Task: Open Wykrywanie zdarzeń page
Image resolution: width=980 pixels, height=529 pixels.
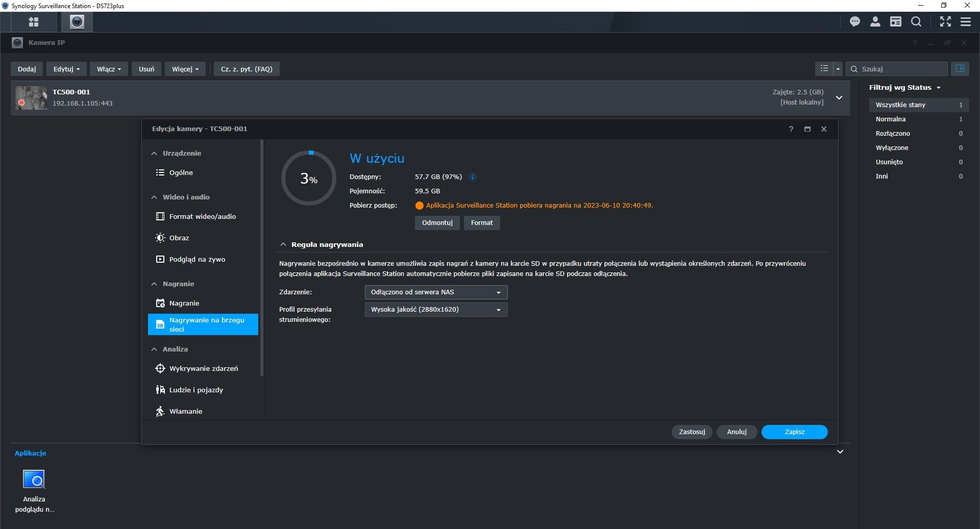Action: [x=203, y=368]
